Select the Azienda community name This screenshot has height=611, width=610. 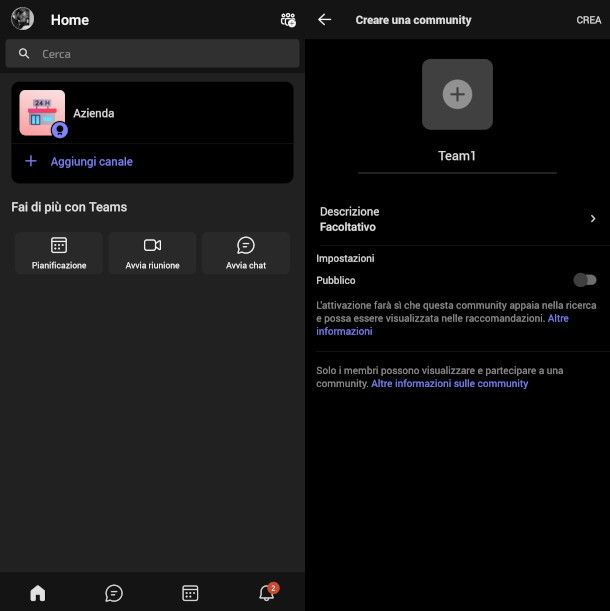[x=94, y=113]
